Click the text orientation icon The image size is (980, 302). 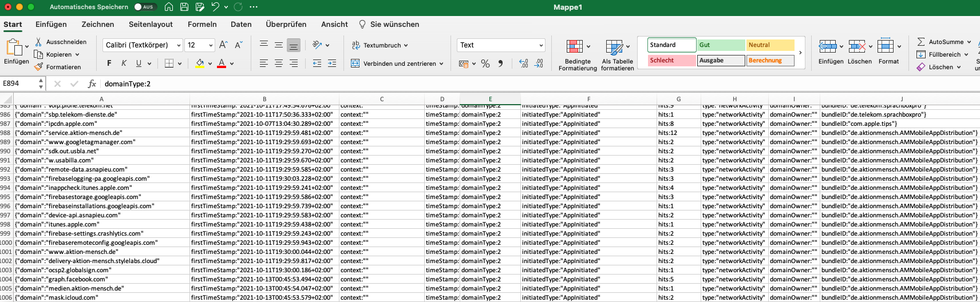[317, 45]
